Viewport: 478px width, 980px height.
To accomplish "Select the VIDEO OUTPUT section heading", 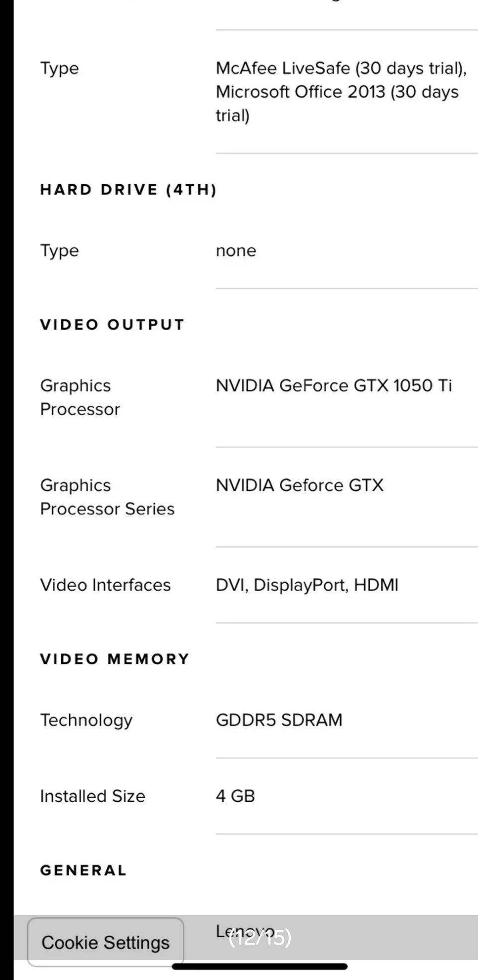I will (113, 325).
